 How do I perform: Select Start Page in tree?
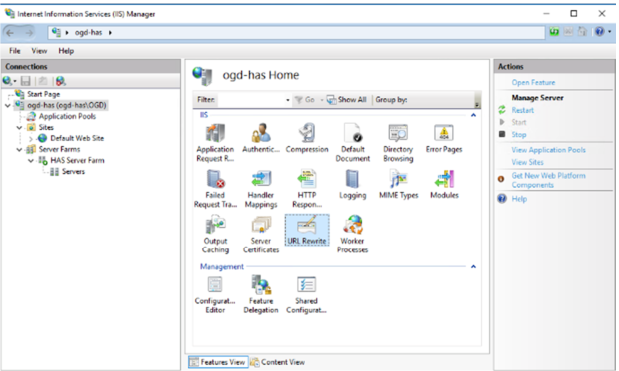[43, 94]
